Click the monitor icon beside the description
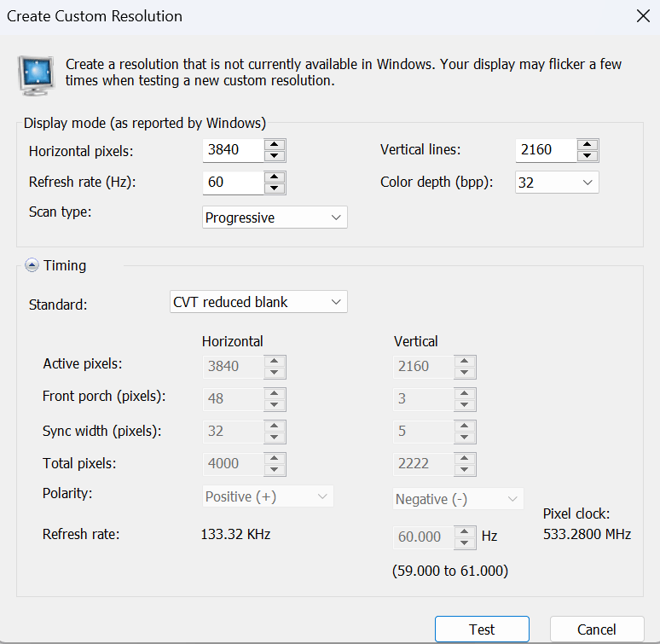The height and width of the screenshot is (644, 660). [36, 76]
